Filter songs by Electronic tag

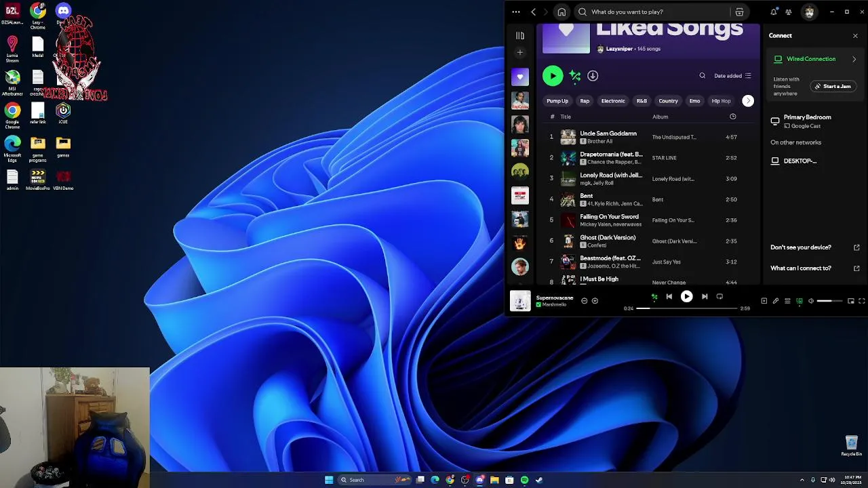[613, 101]
